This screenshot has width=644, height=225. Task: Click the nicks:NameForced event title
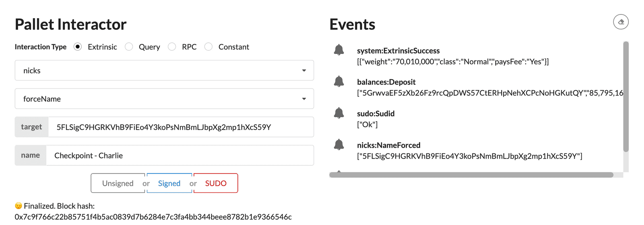(x=388, y=145)
